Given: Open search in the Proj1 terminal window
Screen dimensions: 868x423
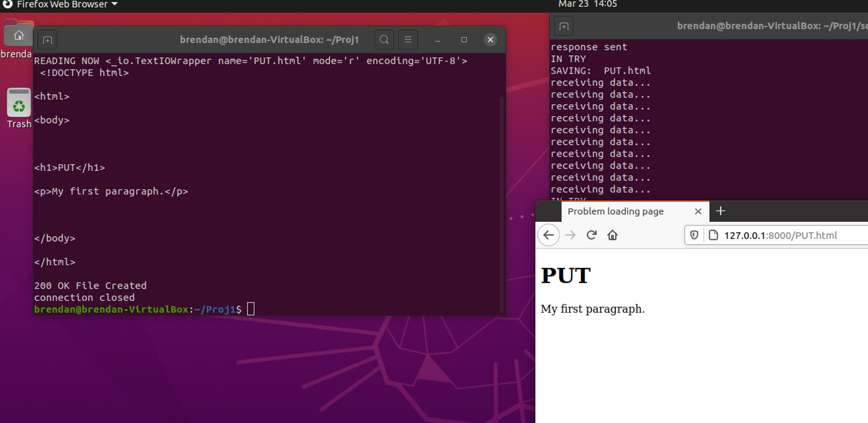Looking at the screenshot, I should point(384,40).
